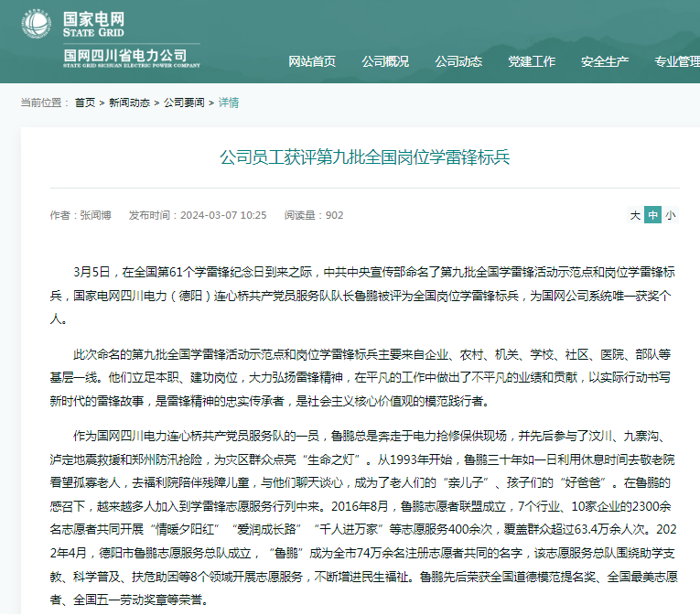Image resolution: width=700 pixels, height=616 pixels.
Task: Click the 国家电网 State Grid logo text
Action: pos(93,24)
